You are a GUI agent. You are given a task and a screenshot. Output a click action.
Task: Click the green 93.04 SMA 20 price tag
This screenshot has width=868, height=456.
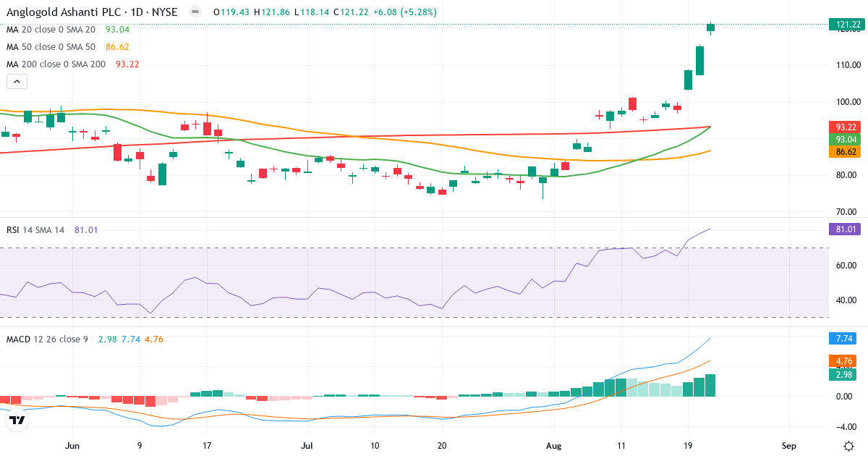coord(846,139)
